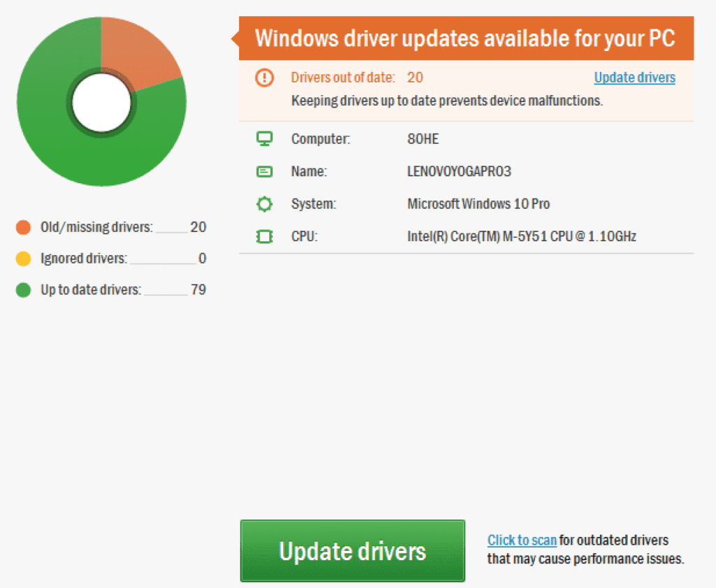Image resolution: width=716 pixels, height=588 pixels.
Task: Click the CPU chip icon beside CPU row
Action: click(x=264, y=236)
